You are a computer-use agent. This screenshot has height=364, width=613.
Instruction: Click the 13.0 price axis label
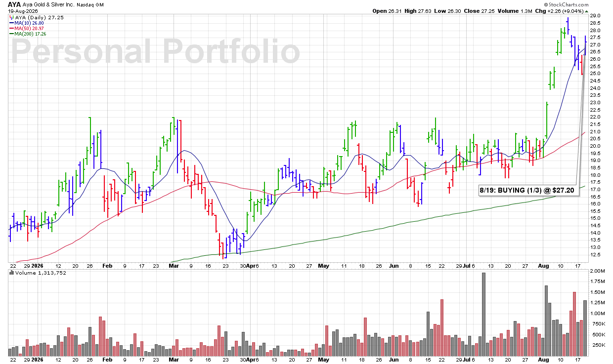(595, 247)
